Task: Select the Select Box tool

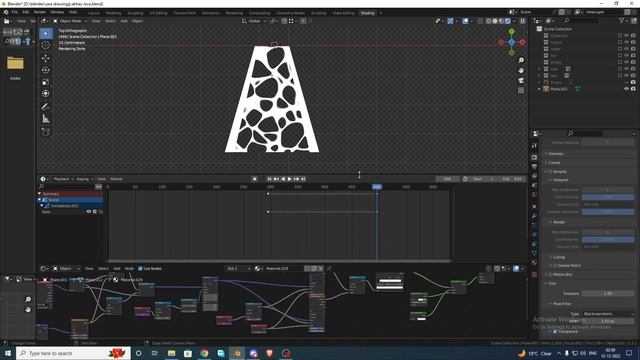Action: 46,33
